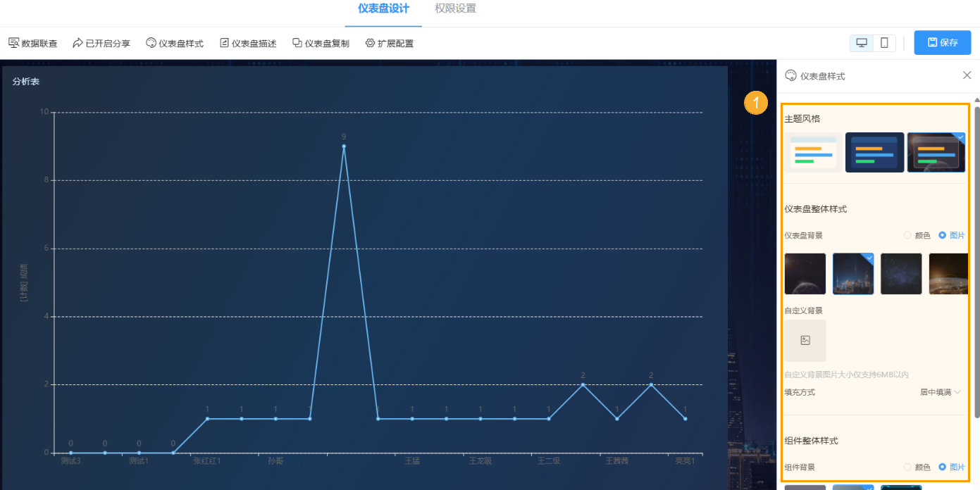Switch to mobile preview mode
The image size is (980, 490).
[x=883, y=43]
